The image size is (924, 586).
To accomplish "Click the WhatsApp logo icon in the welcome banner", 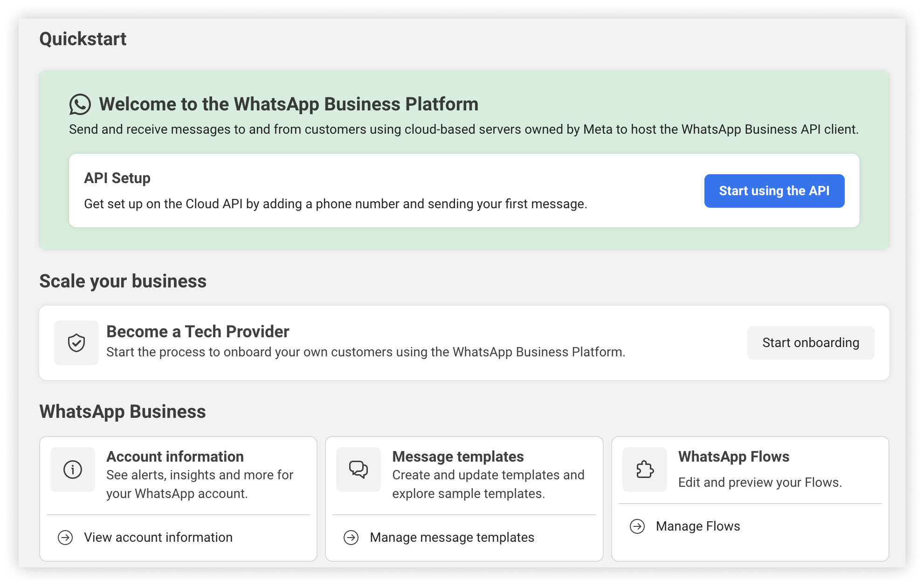I will click(x=80, y=104).
